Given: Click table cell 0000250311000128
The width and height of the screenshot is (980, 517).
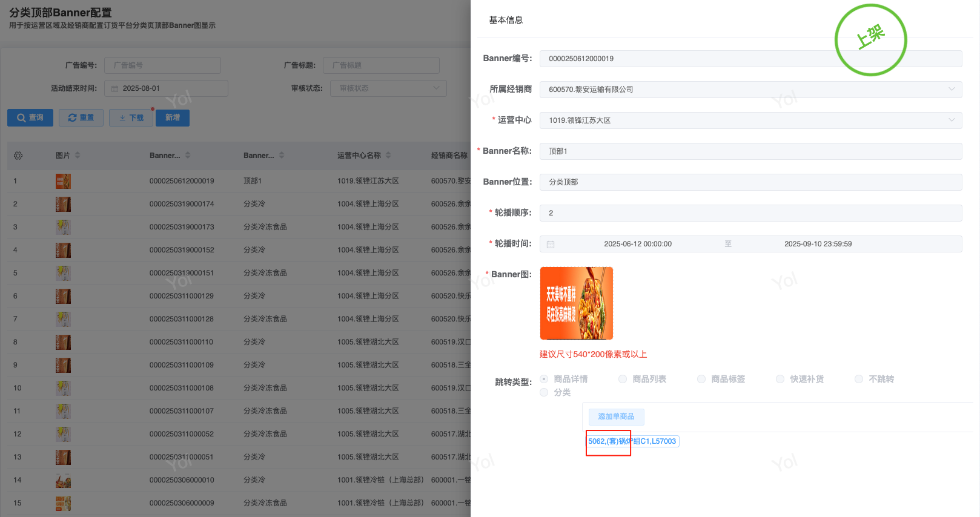Looking at the screenshot, I should click(x=182, y=319).
